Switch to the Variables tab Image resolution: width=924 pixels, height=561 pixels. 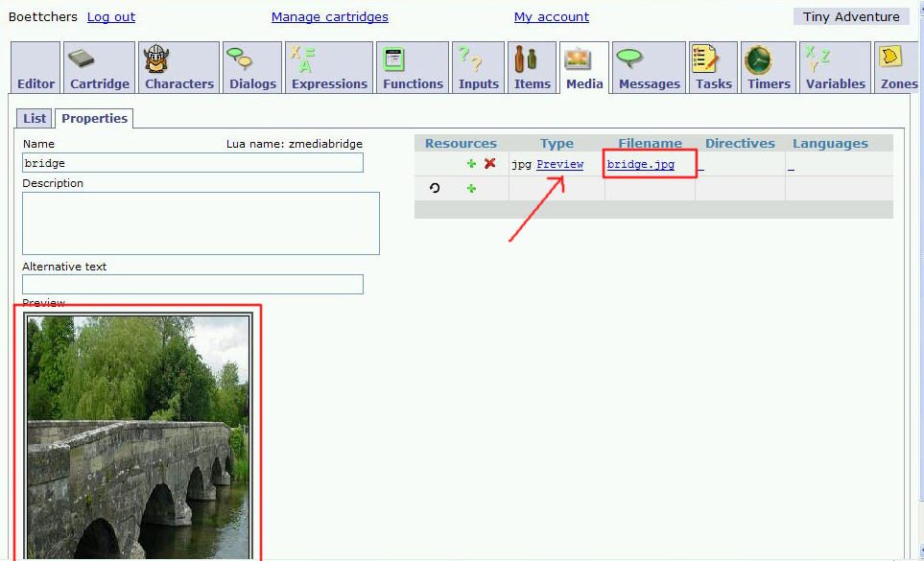pos(835,67)
